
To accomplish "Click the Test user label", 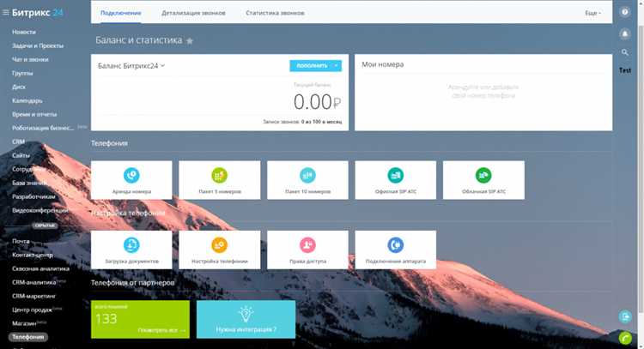I will 625,70.
